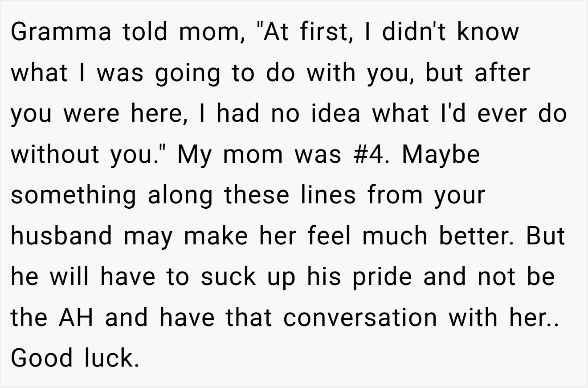Click the word "Maybe"

pyautogui.click(x=441, y=154)
